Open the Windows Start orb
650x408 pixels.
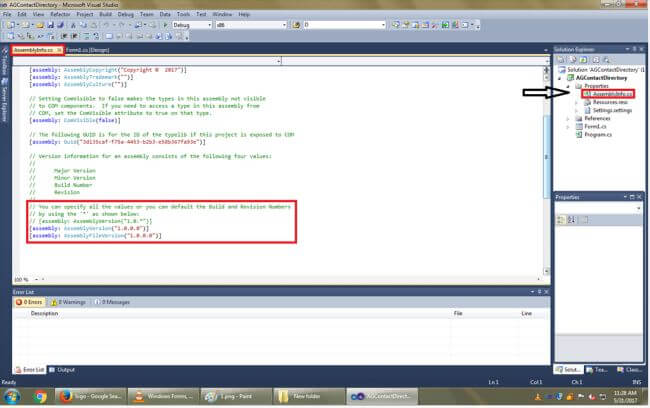[x=12, y=397]
